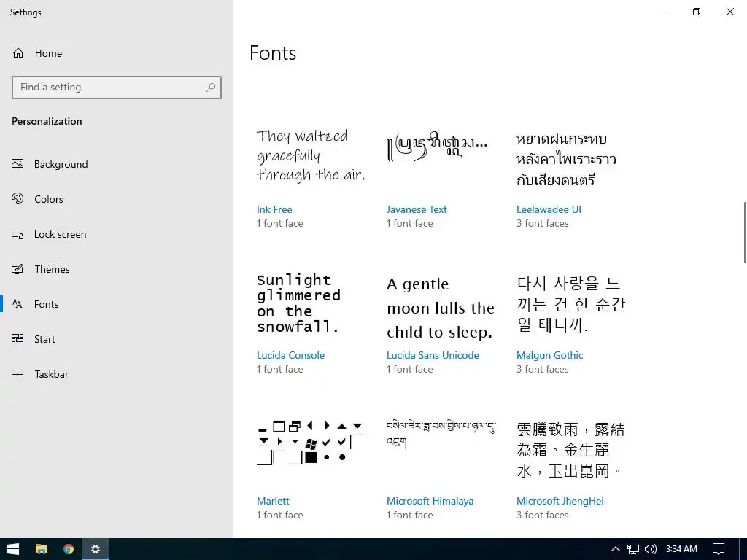Click the Home icon in the sidebar
The image size is (747, 560).
pyautogui.click(x=18, y=52)
